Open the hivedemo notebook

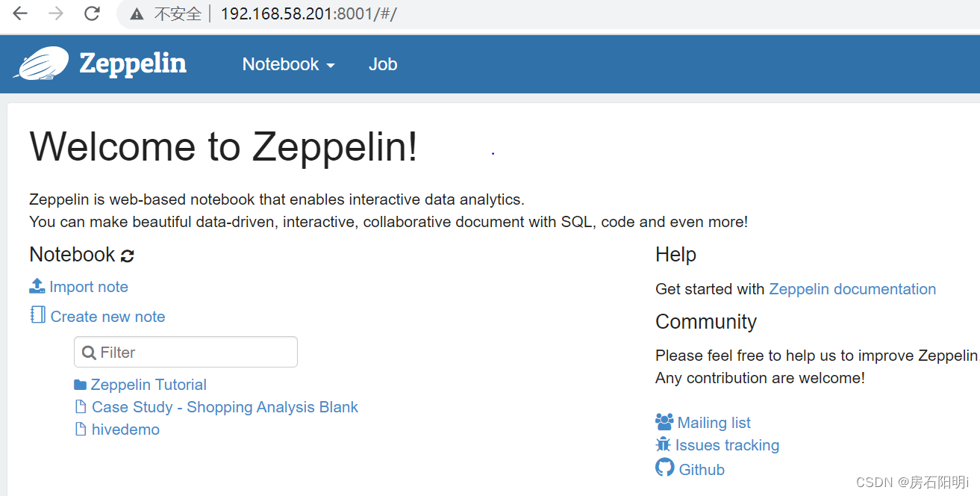point(125,429)
